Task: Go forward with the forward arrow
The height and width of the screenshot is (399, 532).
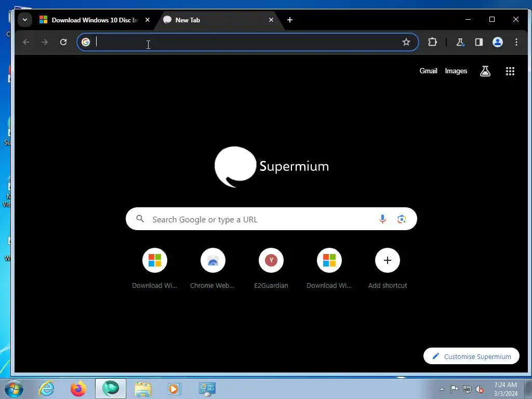Action: pyautogui.click(x=45, y=42)
